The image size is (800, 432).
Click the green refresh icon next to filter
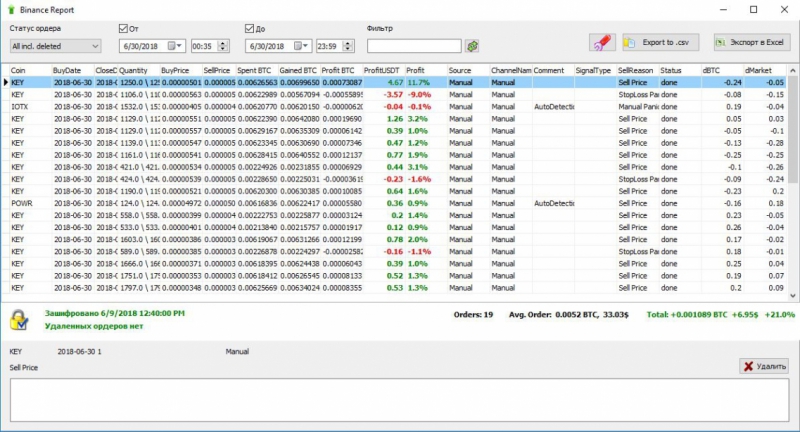point(472,46)
